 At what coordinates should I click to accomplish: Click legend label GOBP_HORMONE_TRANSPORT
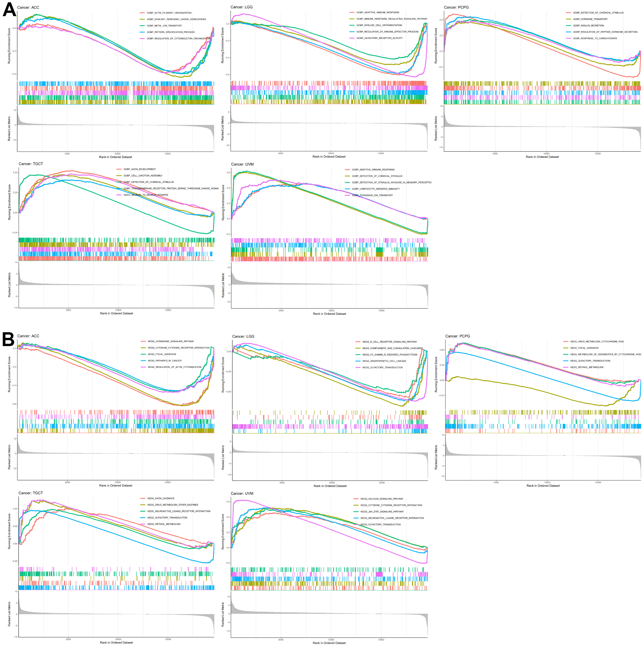click(590, 19)
